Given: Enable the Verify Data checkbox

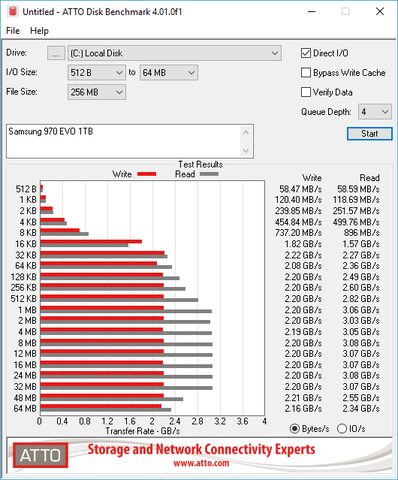Looking at the screenshot, I should [306, 92].
